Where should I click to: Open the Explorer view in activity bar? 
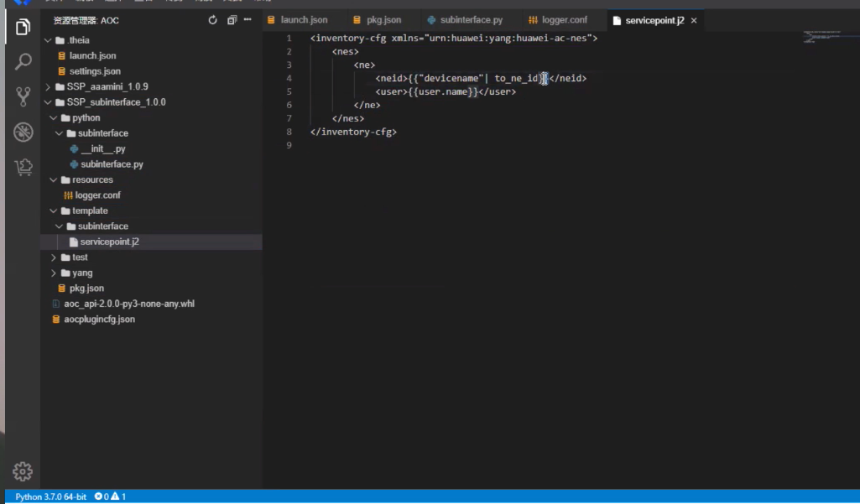point(23,28)
